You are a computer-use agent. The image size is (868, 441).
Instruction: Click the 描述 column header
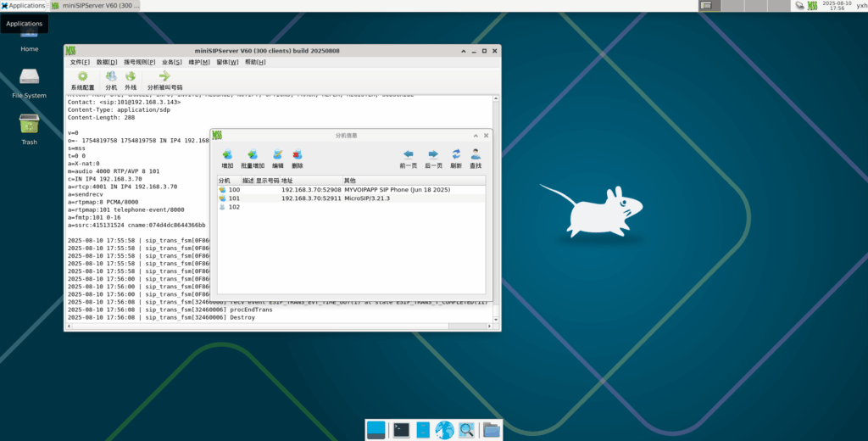point(248,181)
